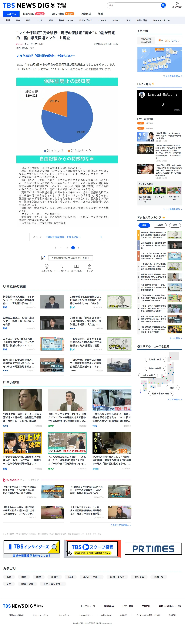Click the シェア share icon
The height and width of the screenshot is (644, 185).
(x=90, y=266)
